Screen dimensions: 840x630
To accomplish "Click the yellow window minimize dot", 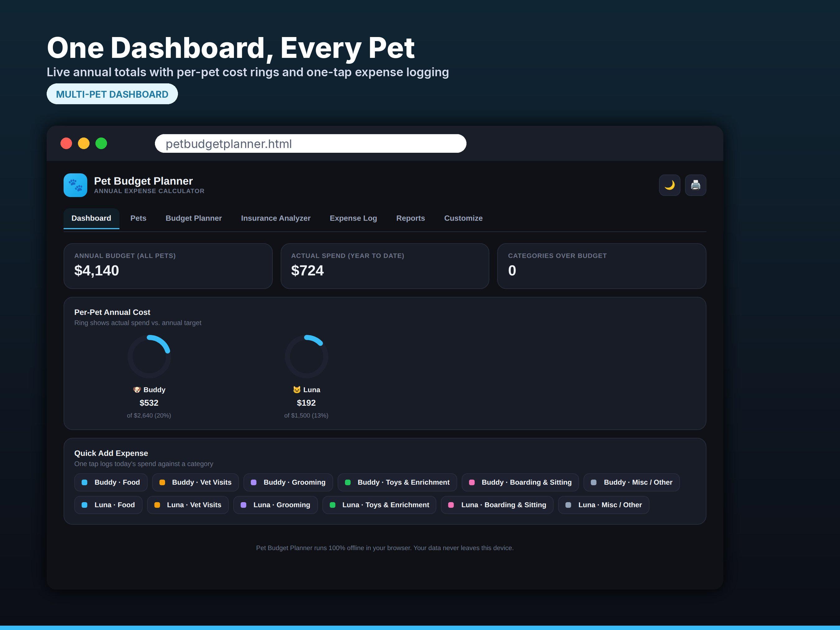I will coord(84,143).
